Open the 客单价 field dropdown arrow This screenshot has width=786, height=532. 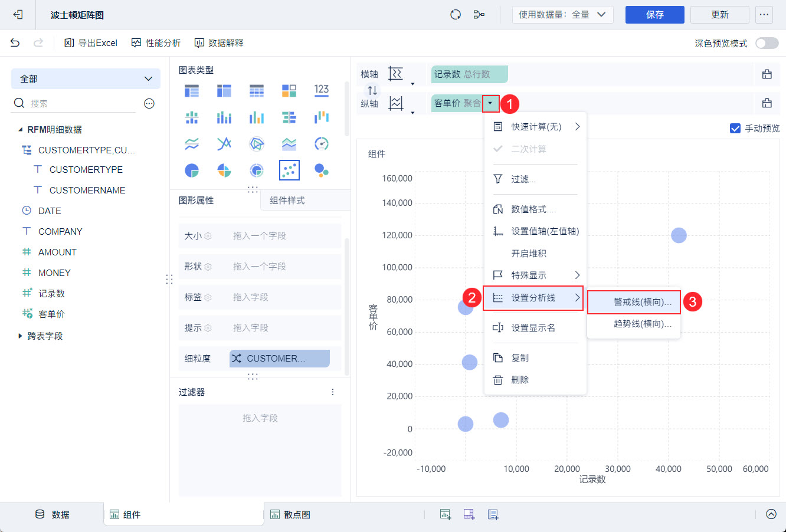(490, 104)
